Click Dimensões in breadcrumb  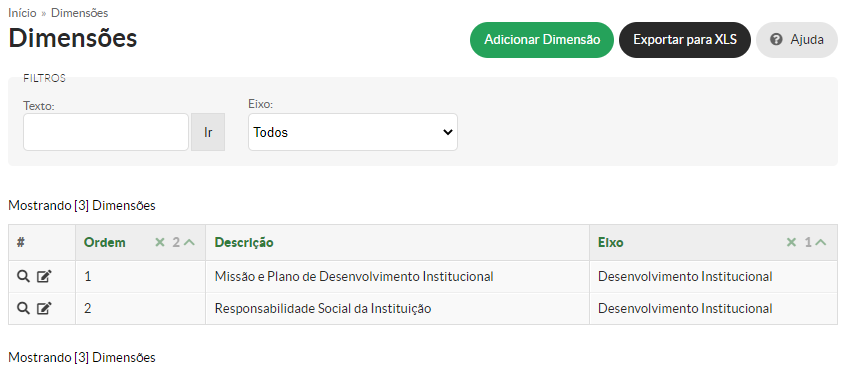[79, 12]
